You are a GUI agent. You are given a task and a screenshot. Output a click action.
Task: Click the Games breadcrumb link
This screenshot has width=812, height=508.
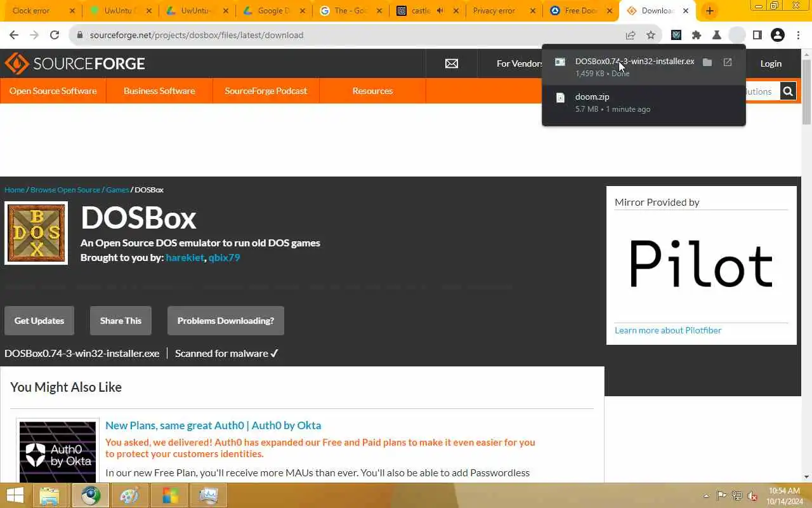[117, 190]
